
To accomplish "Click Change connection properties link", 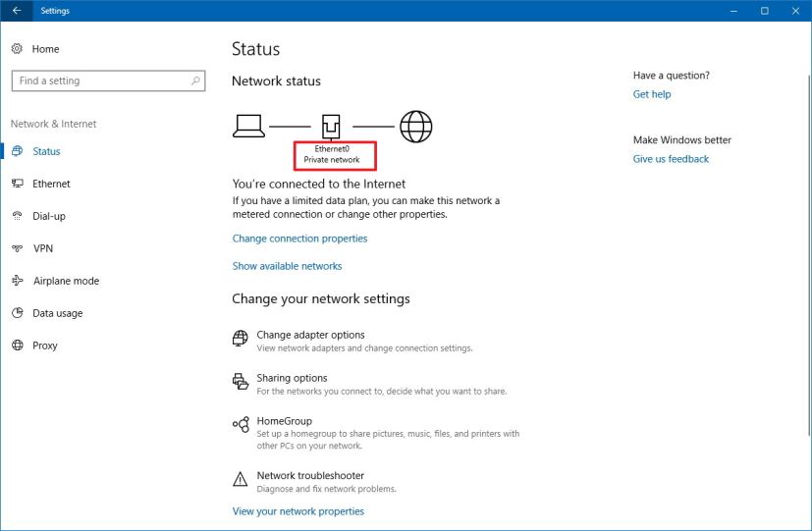I will click(299, 239).
